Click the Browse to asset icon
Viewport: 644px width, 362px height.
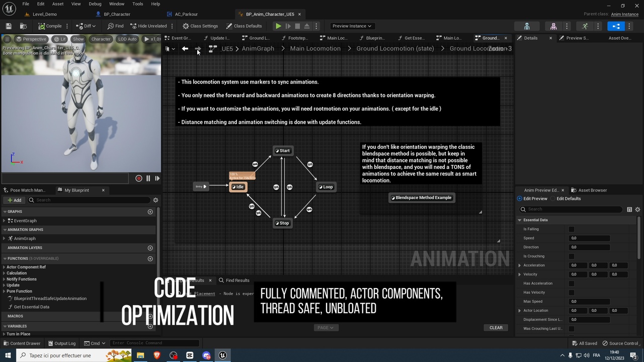(23, 26)
